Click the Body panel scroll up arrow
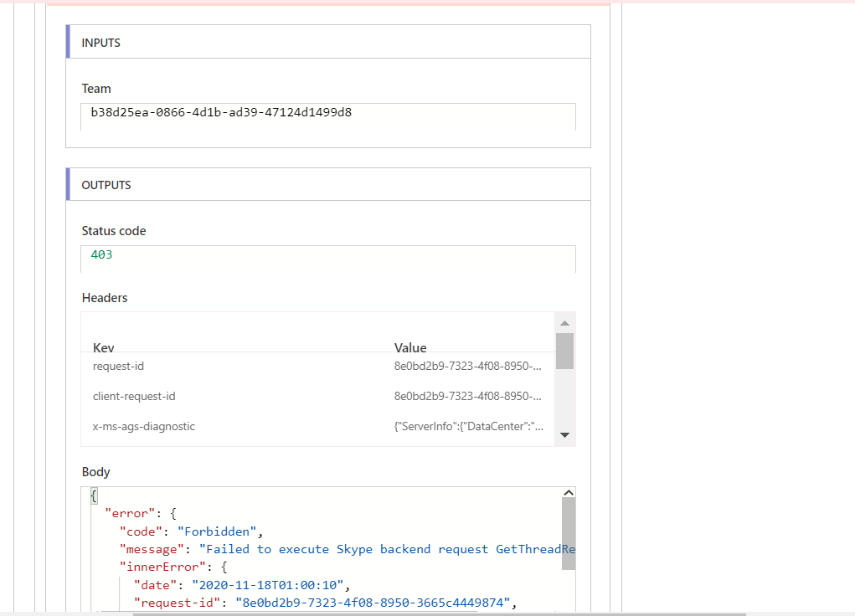Image resolution: width=855 pixels, height=616 pixels. click(x=568, y=493)
